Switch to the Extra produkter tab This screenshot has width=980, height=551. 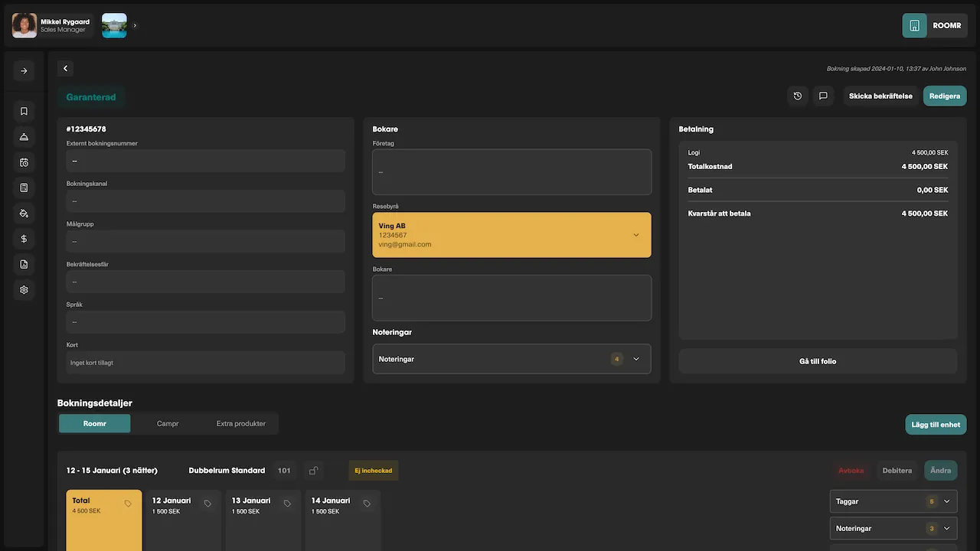(x=240, y=423)
